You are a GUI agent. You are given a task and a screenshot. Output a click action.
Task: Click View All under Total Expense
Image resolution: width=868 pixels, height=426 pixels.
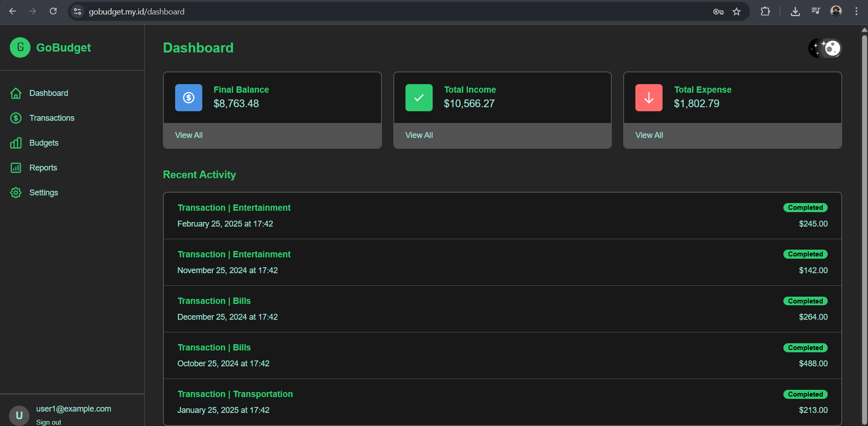click(x=649, y=135)
